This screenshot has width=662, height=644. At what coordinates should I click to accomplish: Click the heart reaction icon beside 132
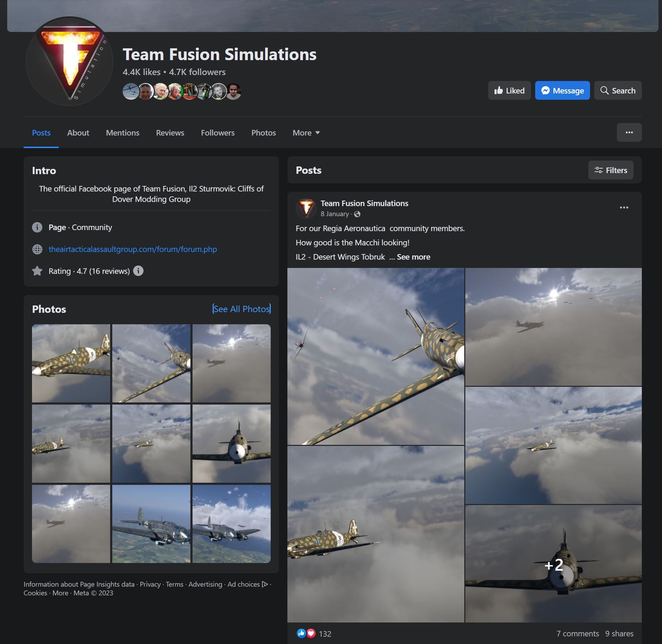[311, 633]
